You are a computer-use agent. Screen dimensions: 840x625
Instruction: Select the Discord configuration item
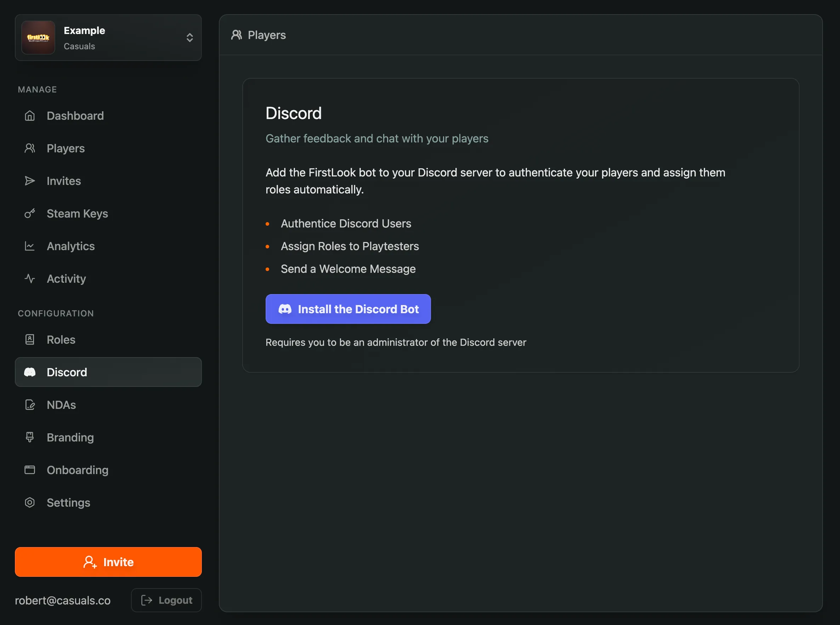[108, 372]
